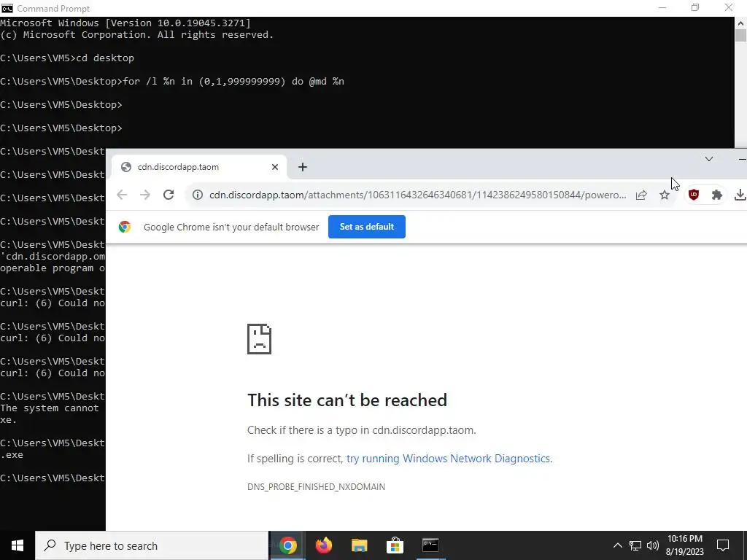Click DNS_PROBE_FINISHED_NXDOMAIN error text

(x=316, y=486)
